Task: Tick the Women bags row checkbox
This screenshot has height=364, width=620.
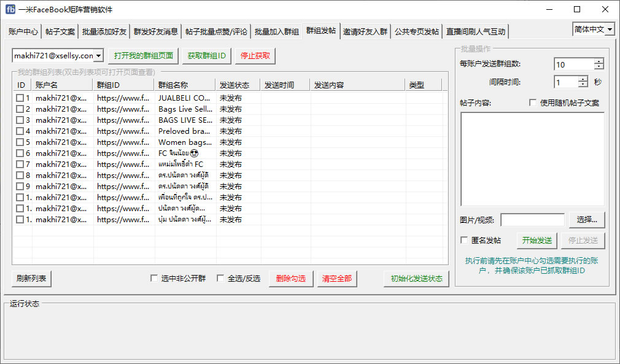Action: point(20,142)
